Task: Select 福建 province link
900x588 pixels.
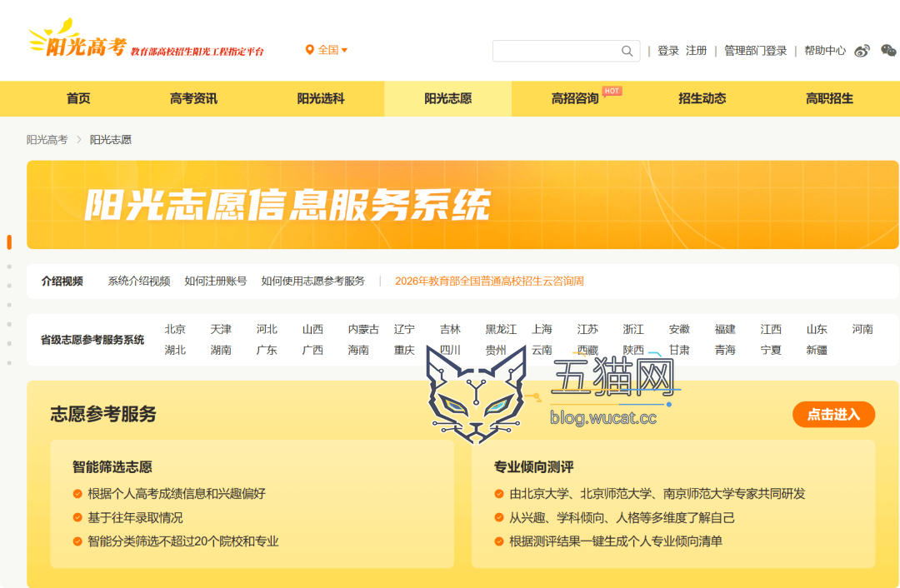Action: coord(725,329)
